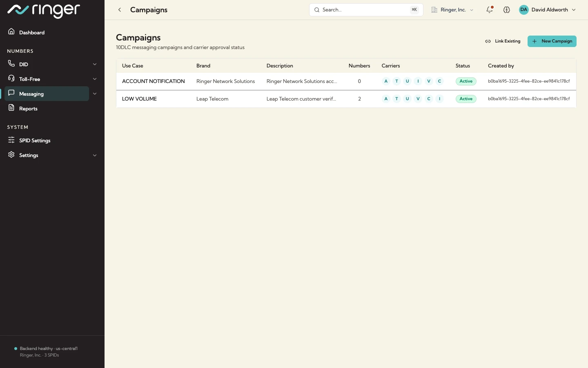588x368 pixels.
Task: Click description 'Leap Telecom customer verif...'
Action: click(x=301, y=99)
